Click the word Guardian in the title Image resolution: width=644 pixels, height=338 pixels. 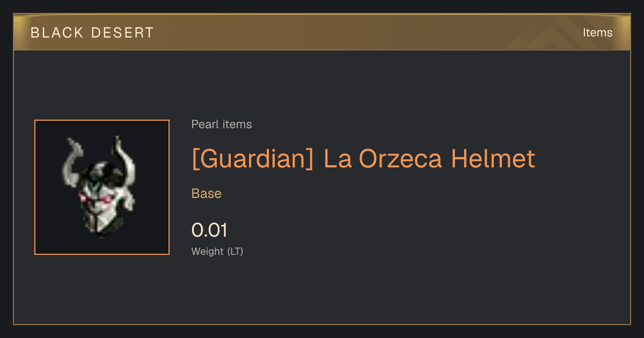coord(252,158)
